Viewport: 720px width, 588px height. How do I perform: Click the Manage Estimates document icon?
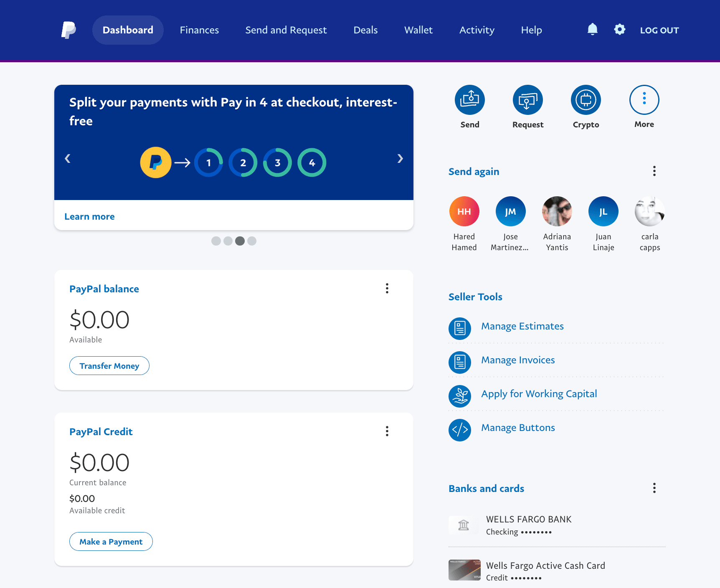460,328
